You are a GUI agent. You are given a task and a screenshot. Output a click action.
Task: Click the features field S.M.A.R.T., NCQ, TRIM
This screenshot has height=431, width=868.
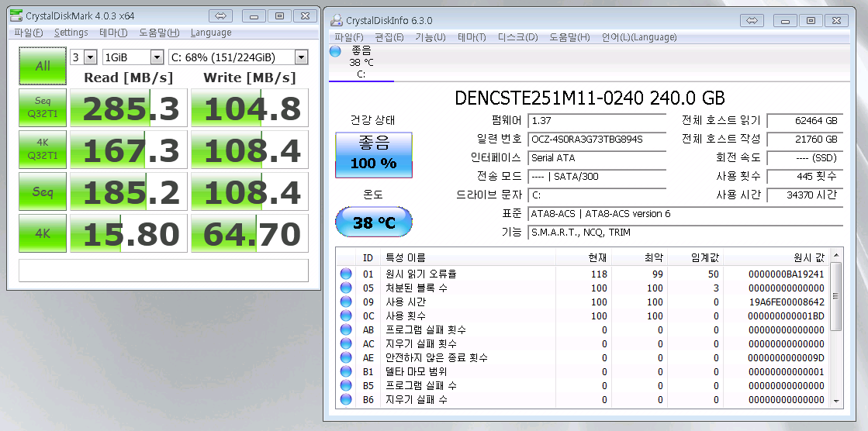coord(685,233)
